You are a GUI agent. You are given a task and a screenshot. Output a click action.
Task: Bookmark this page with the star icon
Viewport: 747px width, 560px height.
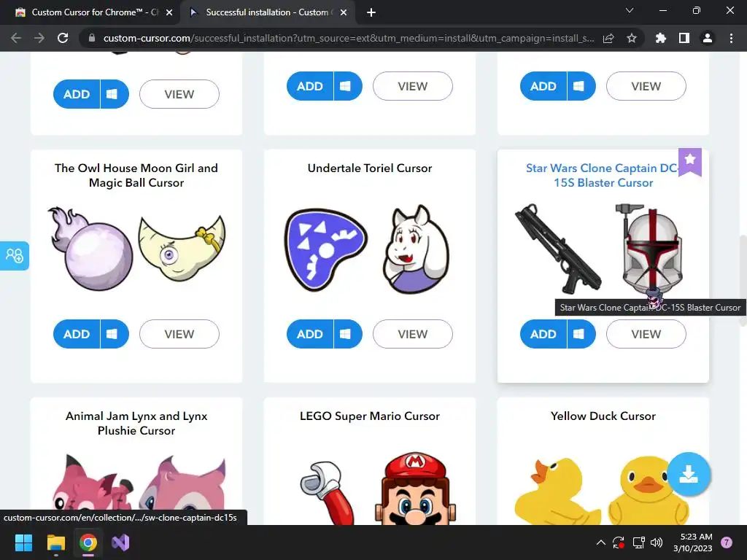[x=632, y=38]
